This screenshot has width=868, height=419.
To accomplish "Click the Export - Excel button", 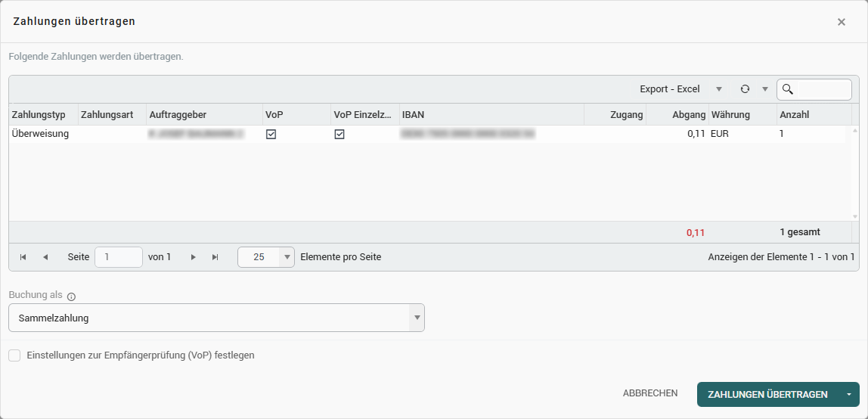I will 670,89.
